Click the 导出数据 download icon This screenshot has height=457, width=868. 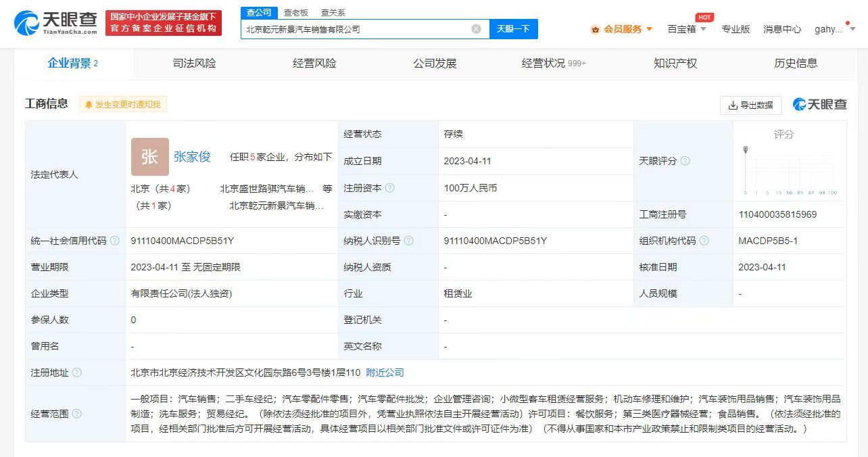733,105
